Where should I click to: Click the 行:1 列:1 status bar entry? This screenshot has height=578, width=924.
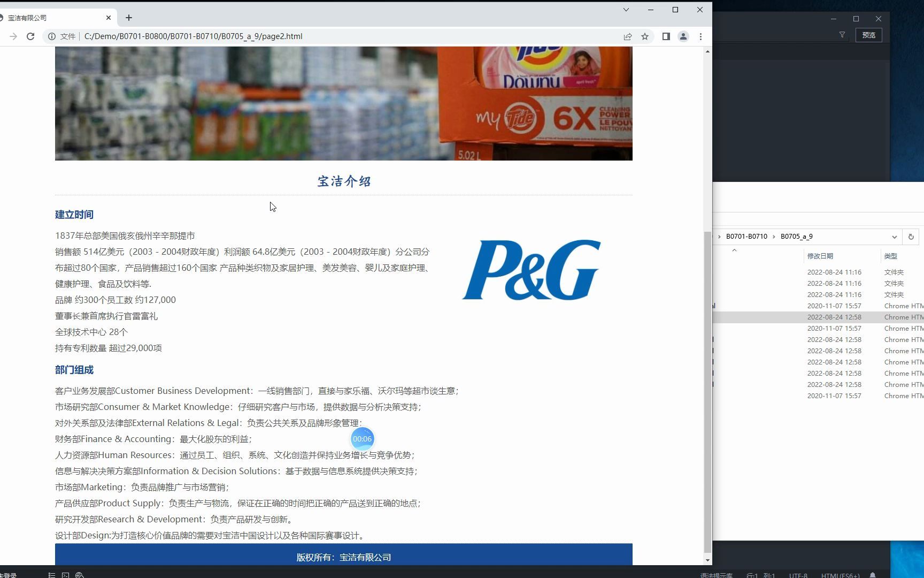pyautogui.click(x=760, y=575)
